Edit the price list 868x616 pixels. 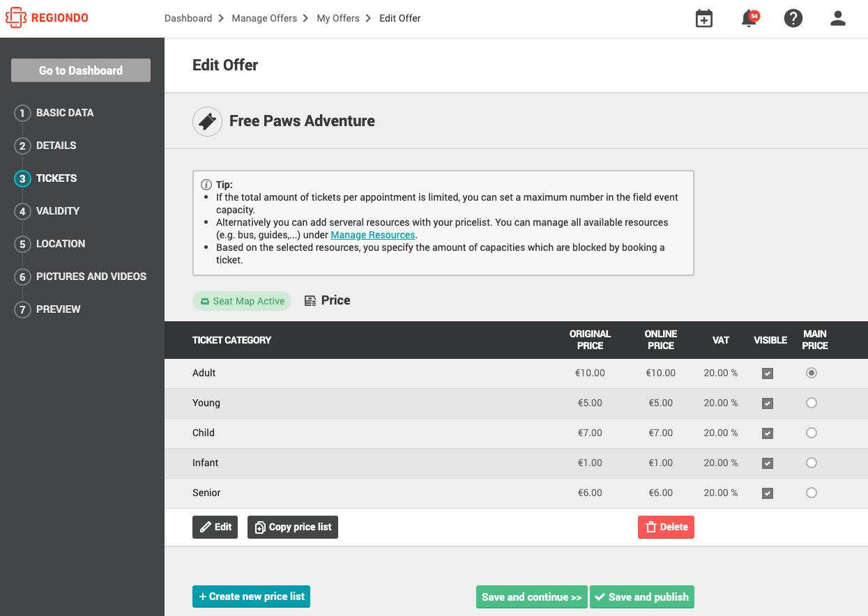pos(215,528)
